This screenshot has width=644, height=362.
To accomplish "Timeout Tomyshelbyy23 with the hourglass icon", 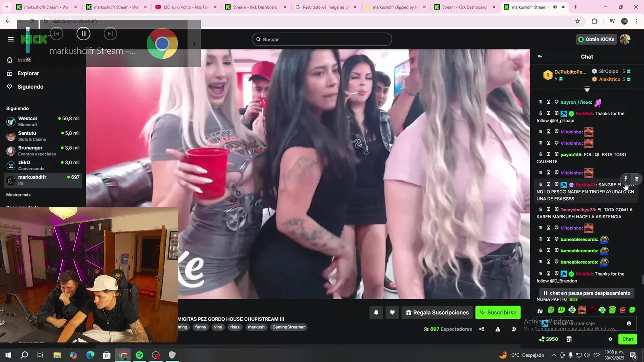I will 549,210.
